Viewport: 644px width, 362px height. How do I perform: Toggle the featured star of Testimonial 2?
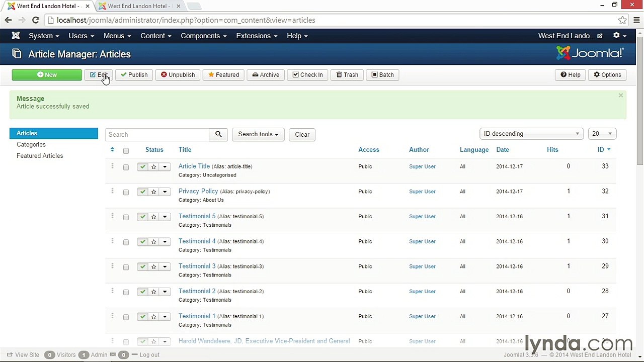pyautogui.click(x=153, y=292)
